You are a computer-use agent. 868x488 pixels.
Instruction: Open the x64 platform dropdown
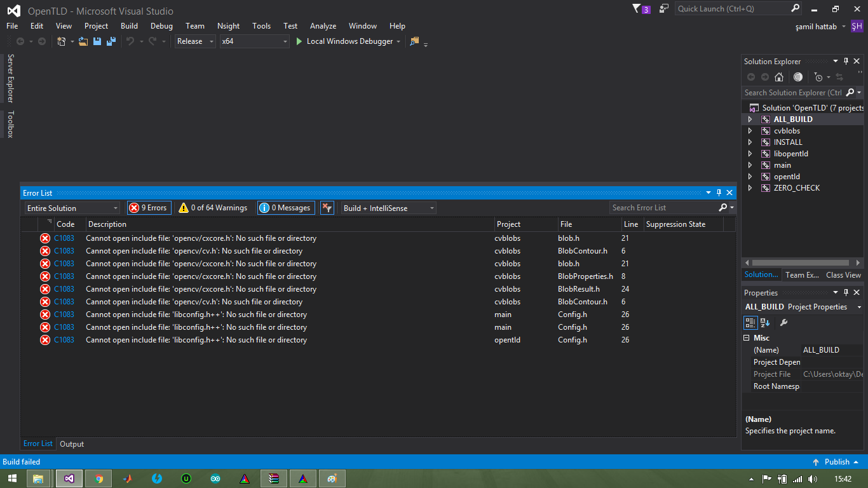tap(254, 41)
